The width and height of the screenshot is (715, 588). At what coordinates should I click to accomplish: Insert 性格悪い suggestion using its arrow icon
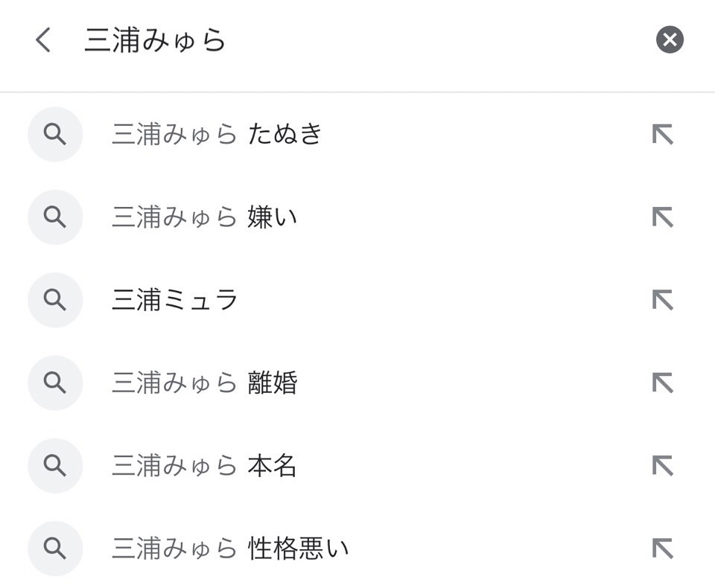pyautogui.click(x=663, y=549)
